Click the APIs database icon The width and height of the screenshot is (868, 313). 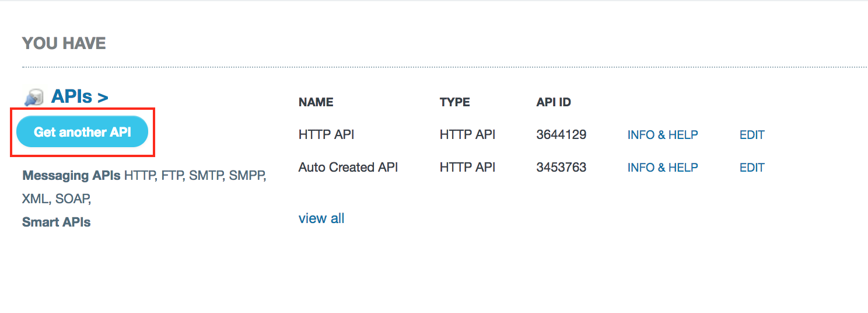click(x=34, y=97)
